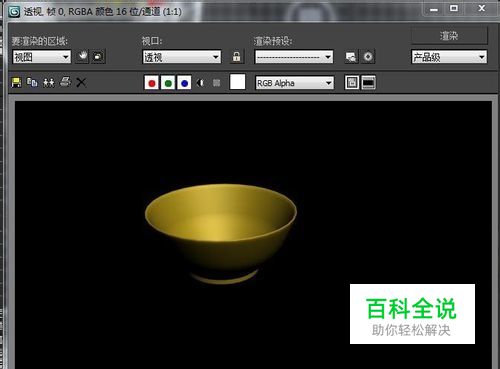Toggle the lock to viewport padlock

237,57
